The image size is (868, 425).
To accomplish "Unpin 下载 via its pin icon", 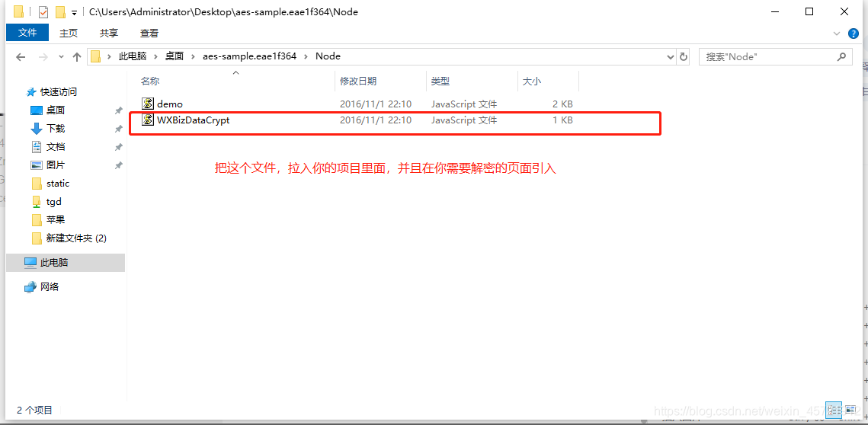I will [118, 129].
